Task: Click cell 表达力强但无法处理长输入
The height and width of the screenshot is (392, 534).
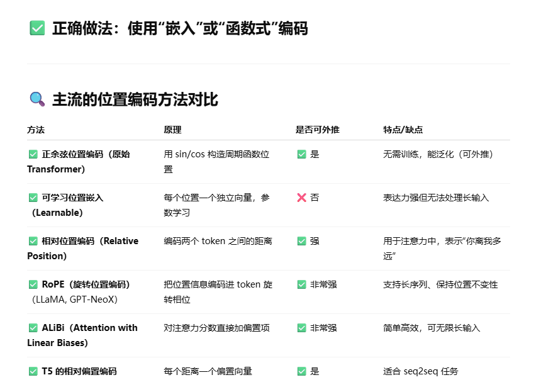Action: pos(437,198)
